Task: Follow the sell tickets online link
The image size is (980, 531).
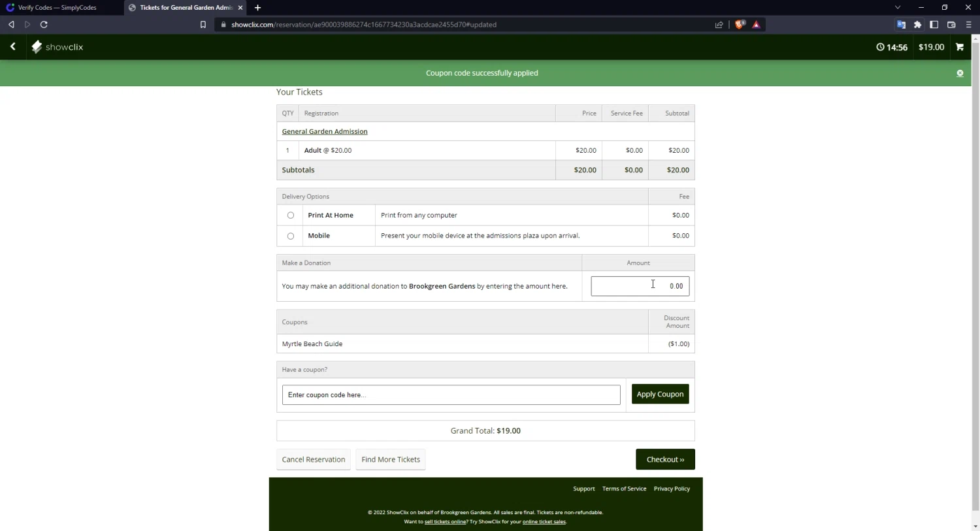Action: click(446, 522)
